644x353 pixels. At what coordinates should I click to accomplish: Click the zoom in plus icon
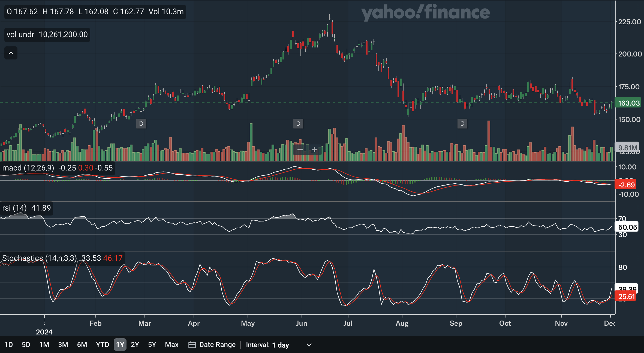coord(314,149)
